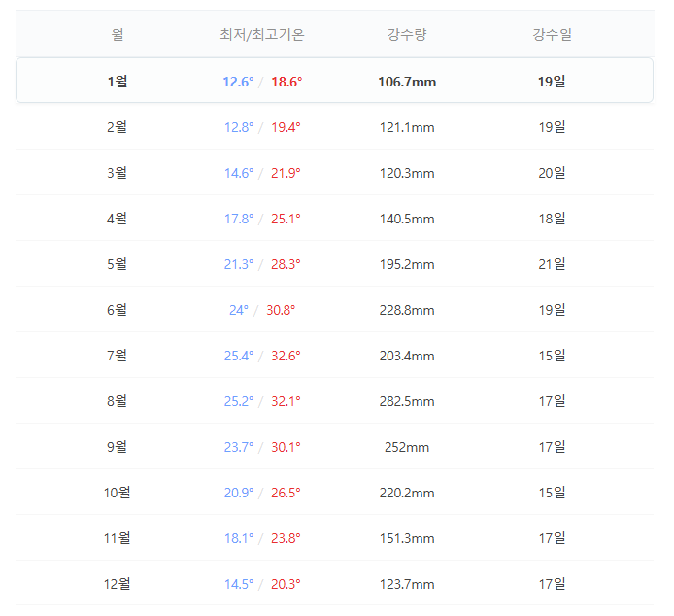The image size is (674, 616).
Task: Click the 강수량 column header
Action: click(407, 34)
